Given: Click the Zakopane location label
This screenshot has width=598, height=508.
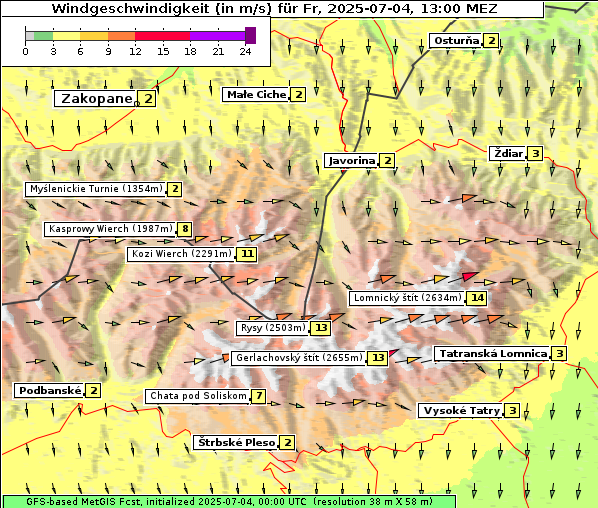Looking at the screenshot, I should [95, 99].
